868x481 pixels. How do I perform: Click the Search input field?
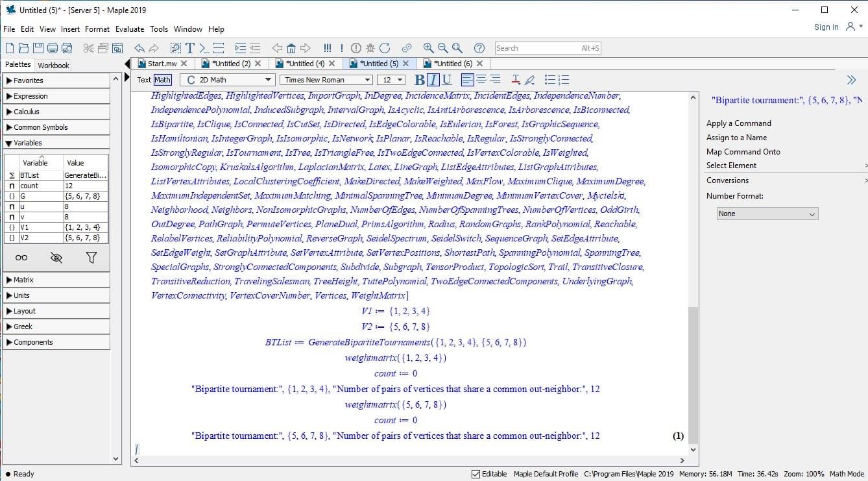pos(548,48)
